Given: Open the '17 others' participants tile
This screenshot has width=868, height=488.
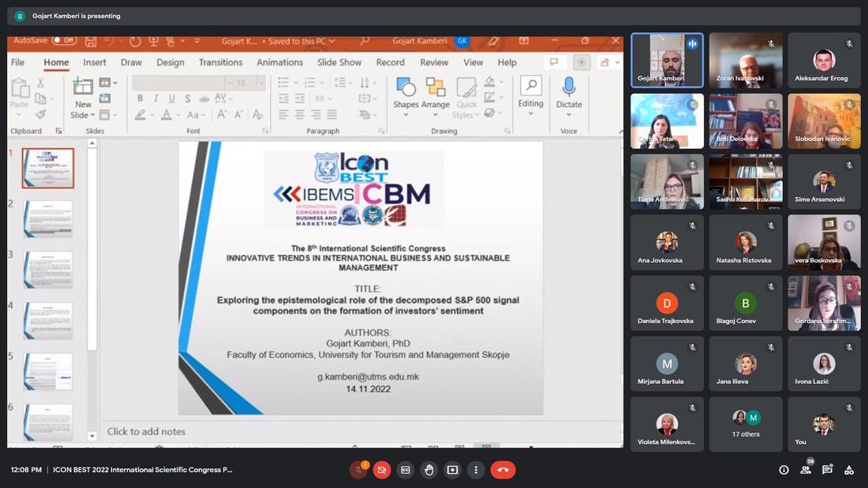Looking at the screenshot, I should pyautogui.click(x=746, y=424).
